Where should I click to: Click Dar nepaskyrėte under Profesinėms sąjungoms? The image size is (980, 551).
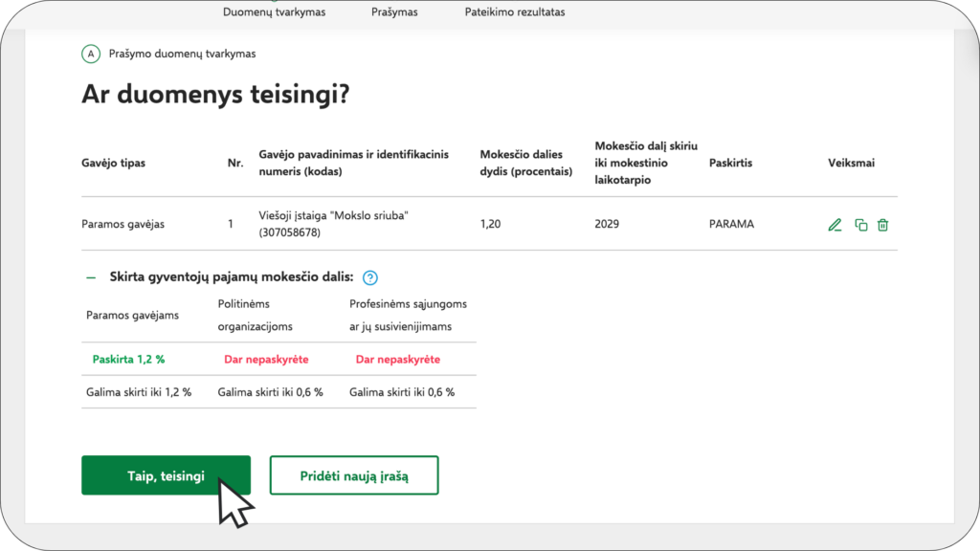397,360
